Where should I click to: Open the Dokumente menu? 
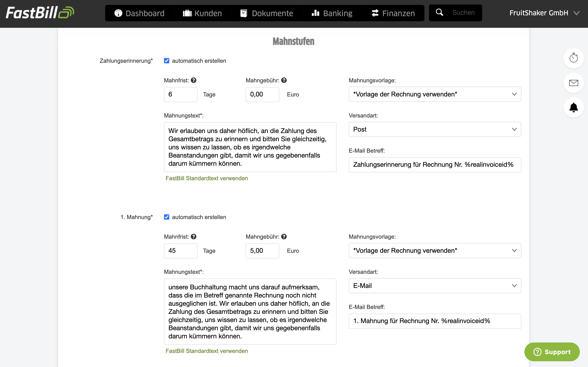pyautogui.click(x=267, y=13)
